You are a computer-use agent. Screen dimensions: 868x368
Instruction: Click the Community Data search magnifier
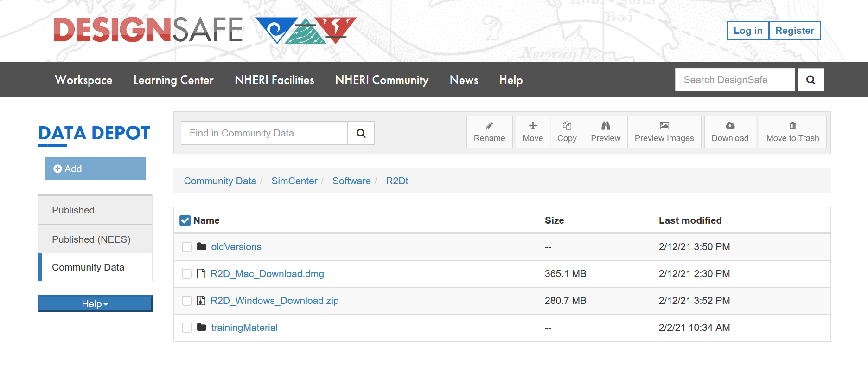[x=361, y=133]
